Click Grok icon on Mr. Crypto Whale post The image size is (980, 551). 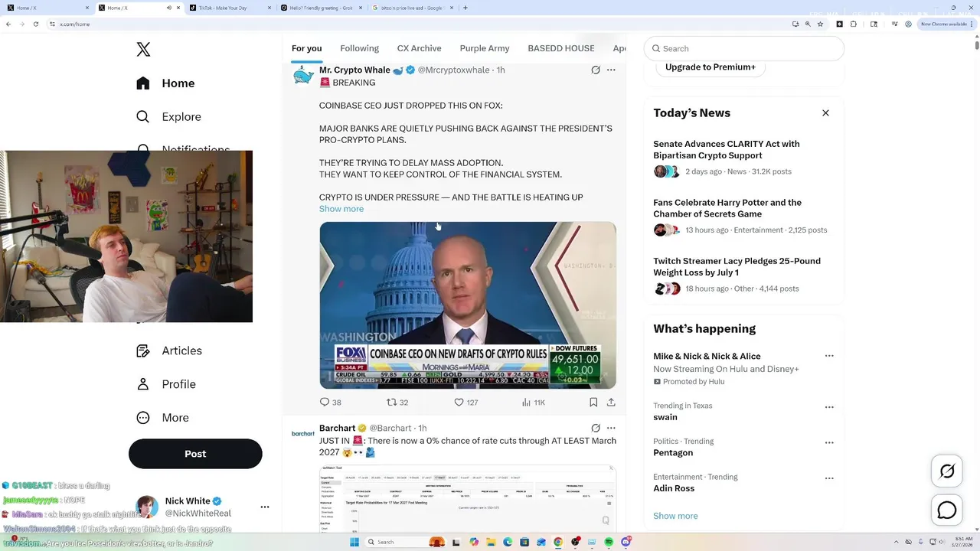[596, 70]
